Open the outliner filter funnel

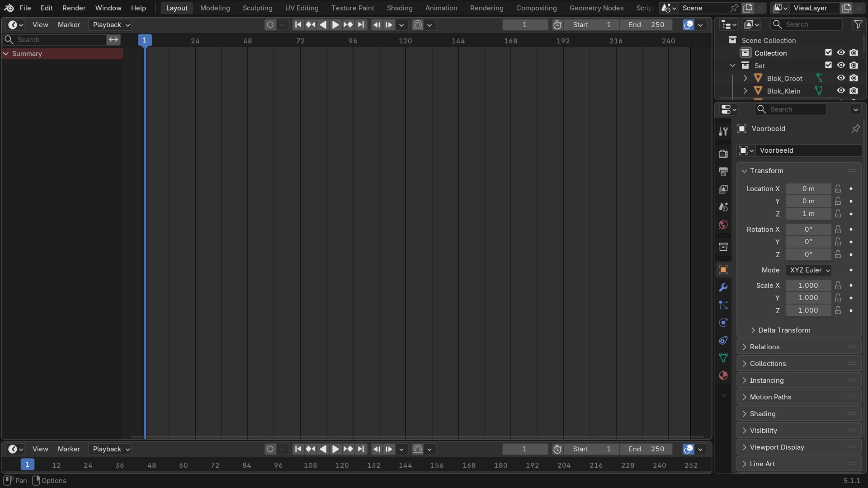pos(858,24)
